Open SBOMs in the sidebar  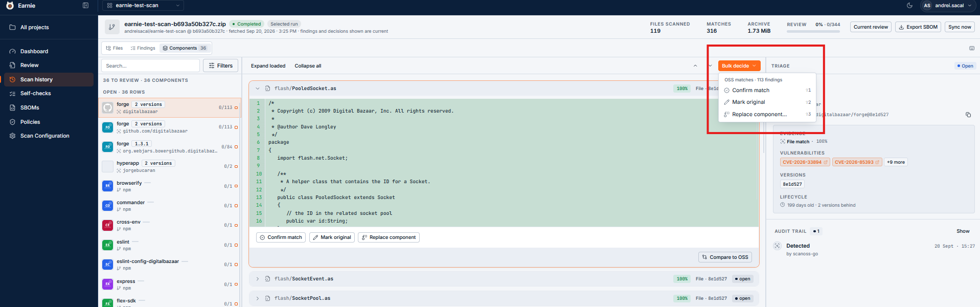49,108
